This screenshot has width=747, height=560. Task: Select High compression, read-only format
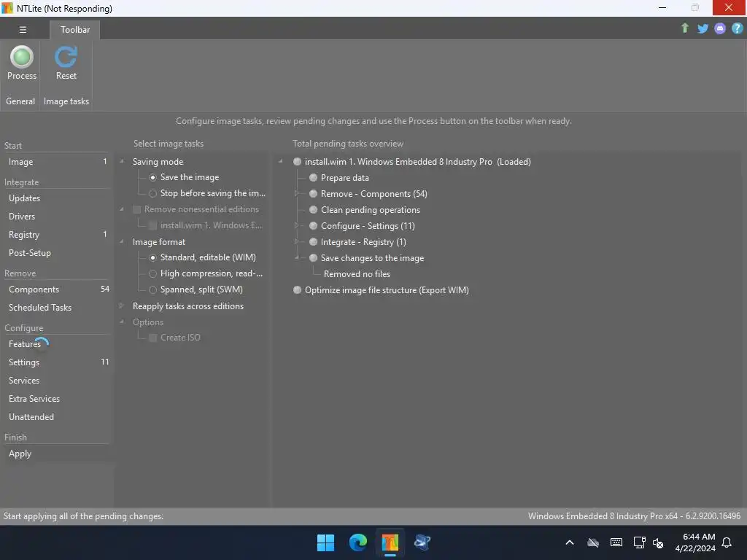coord(152,274)
